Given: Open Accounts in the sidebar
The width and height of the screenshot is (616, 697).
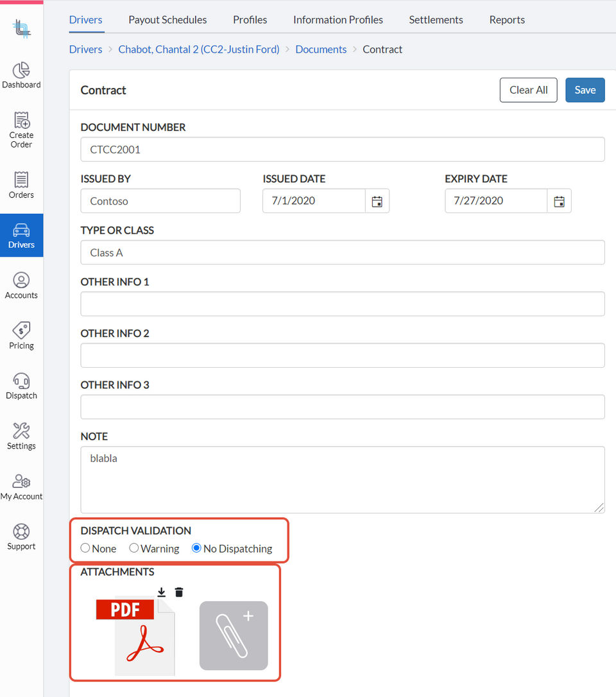Looking at the screenshot, I should [x=21, y=286].
